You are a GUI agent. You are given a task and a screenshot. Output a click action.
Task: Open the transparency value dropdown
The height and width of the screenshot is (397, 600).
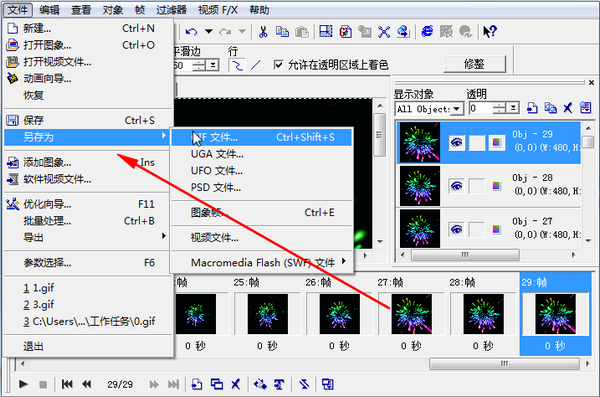coord(513,108)
